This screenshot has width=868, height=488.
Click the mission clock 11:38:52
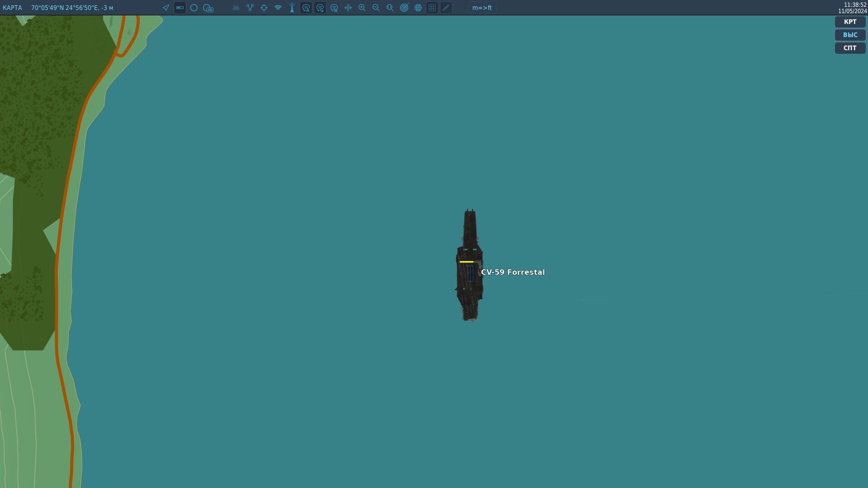(x=855, y=5)
